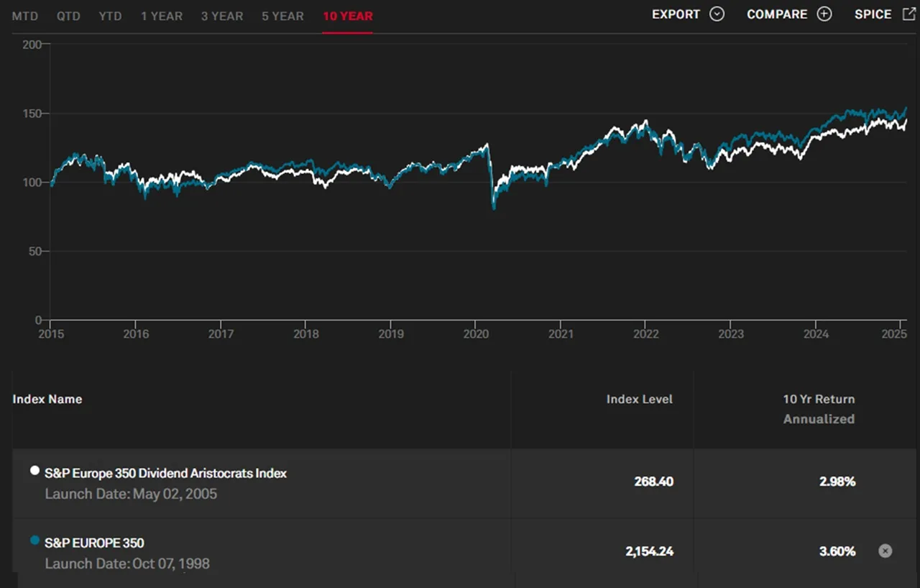Remove S&P EUROPE 350 comparison with x icon
920x588 pixels.
tap(885, 551)
